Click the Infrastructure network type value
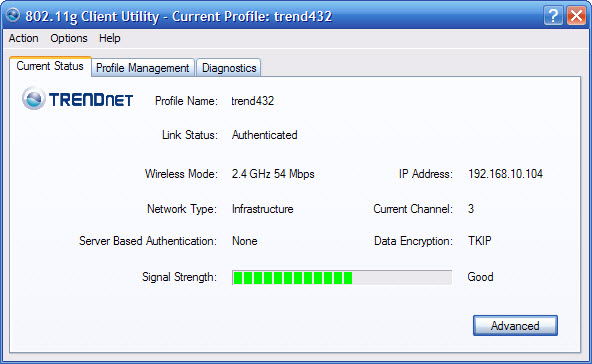 262,209
